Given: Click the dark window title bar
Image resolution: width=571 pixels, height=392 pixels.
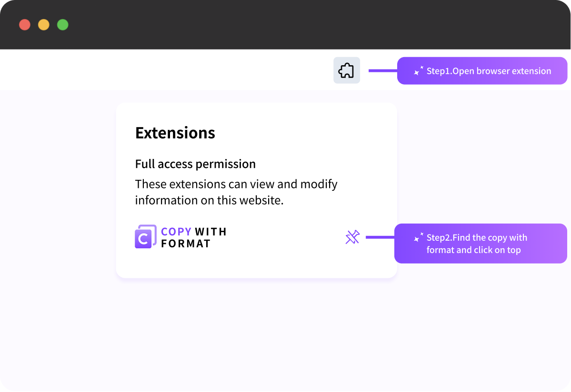Looking at the screenshot, I should pyautogui.click(x=286, y=25).
